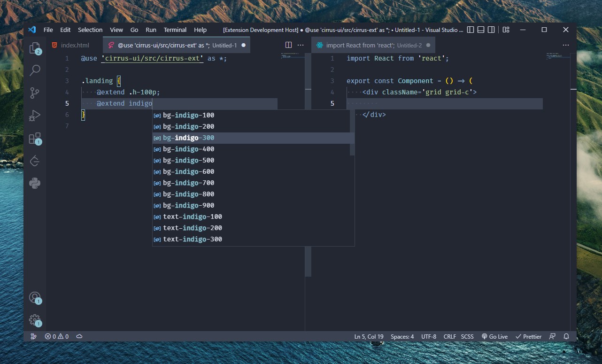Open notifications via the bell icon
Image resolution: width=602 pixels, height=364 pixels.
click(566, 336)
